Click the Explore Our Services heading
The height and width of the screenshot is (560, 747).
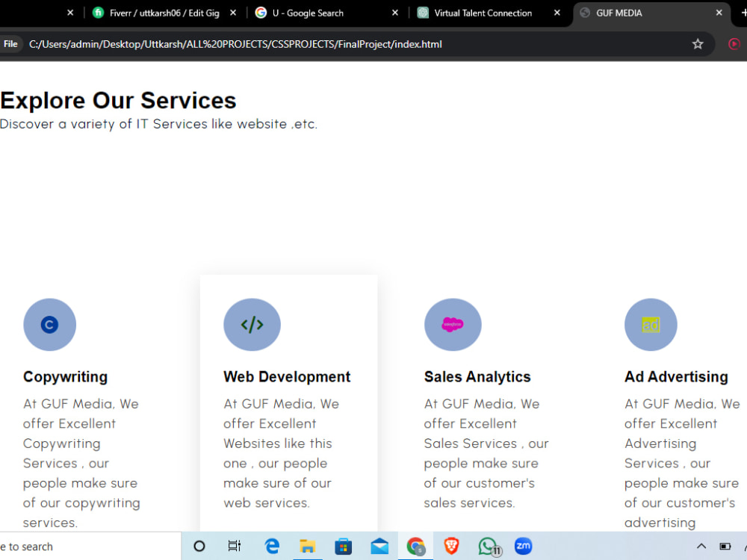118,101
